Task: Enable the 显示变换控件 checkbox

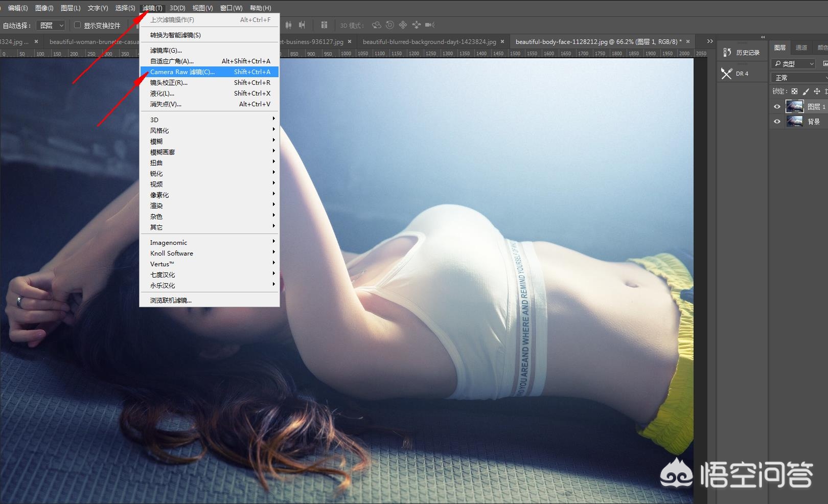Action: 78,25
